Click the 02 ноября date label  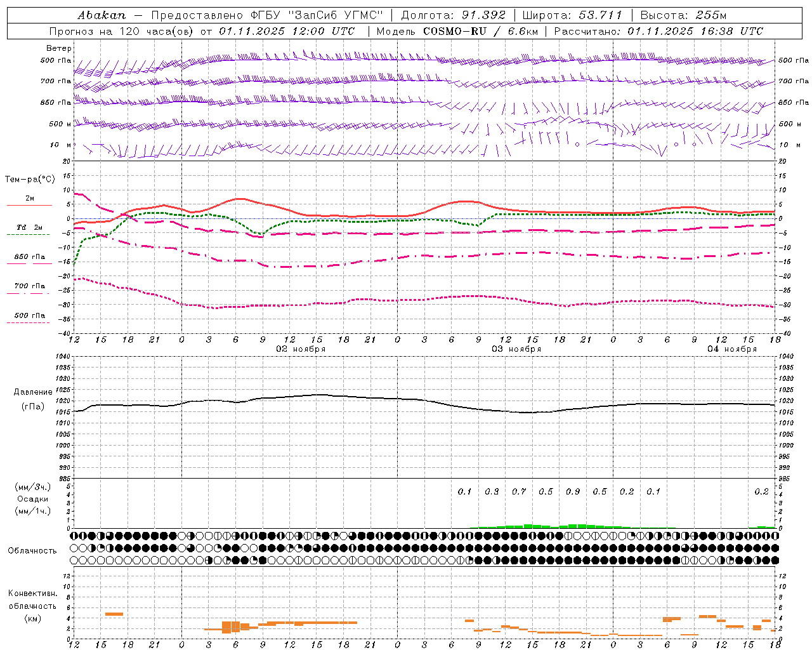point(301,349)
